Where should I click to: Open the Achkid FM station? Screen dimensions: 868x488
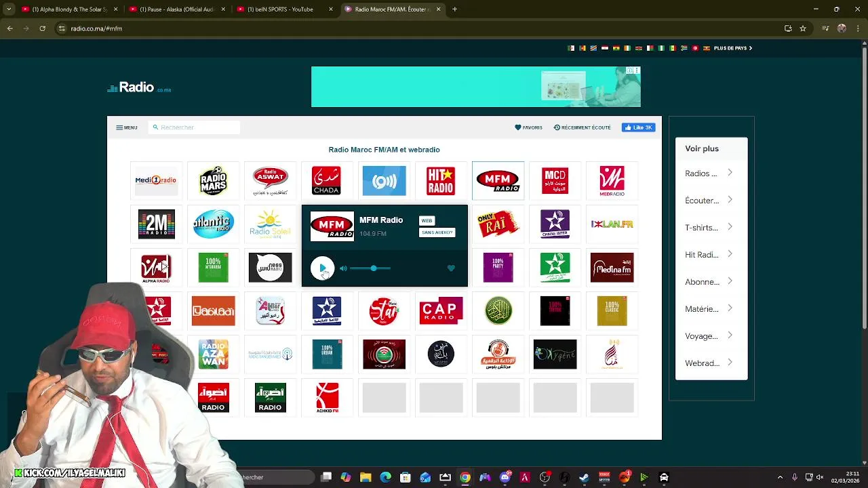(327, 397)
